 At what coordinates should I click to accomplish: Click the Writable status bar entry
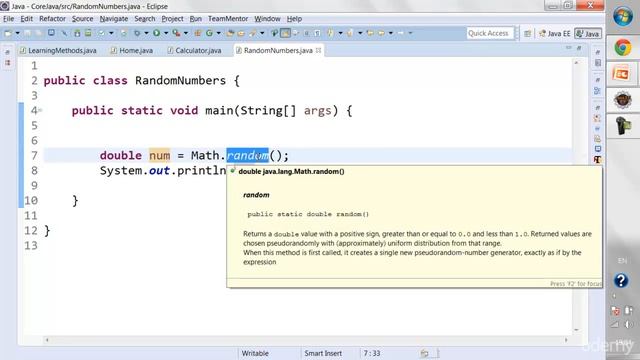tap(255, 353)
